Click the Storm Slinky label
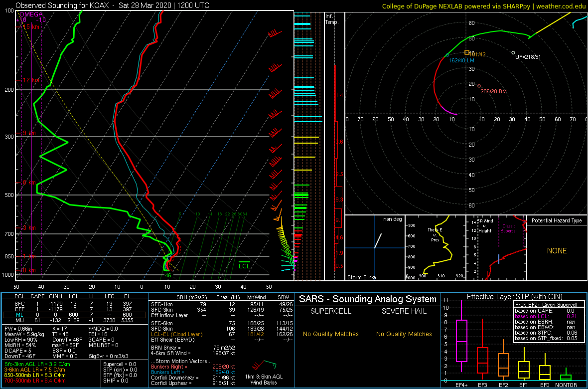 [x=361, y=277]
